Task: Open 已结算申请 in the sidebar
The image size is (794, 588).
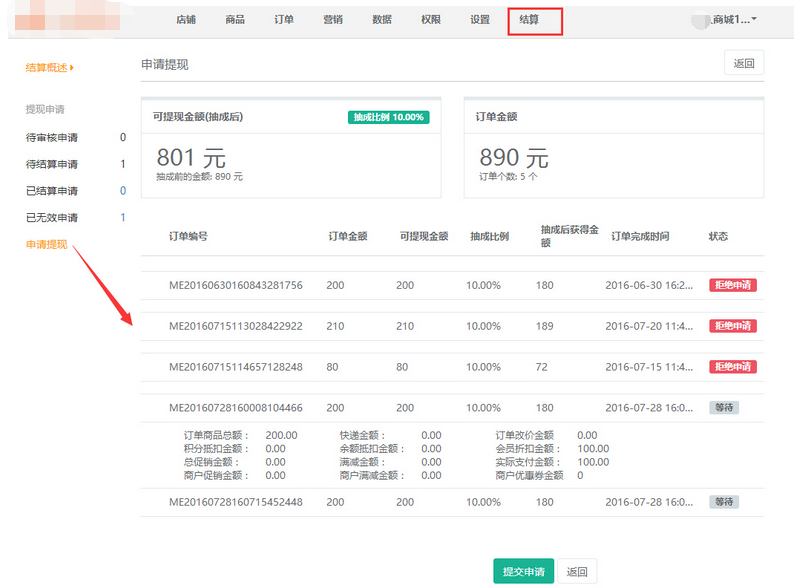Action: [52, 191]
